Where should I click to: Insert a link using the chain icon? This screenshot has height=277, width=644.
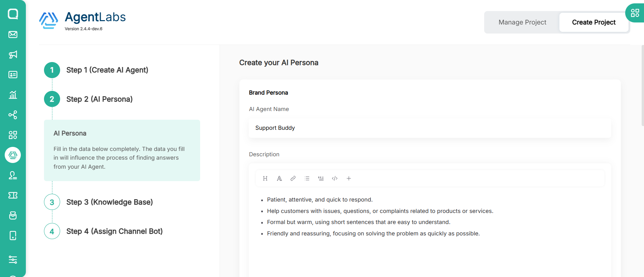tap(293, 178)
